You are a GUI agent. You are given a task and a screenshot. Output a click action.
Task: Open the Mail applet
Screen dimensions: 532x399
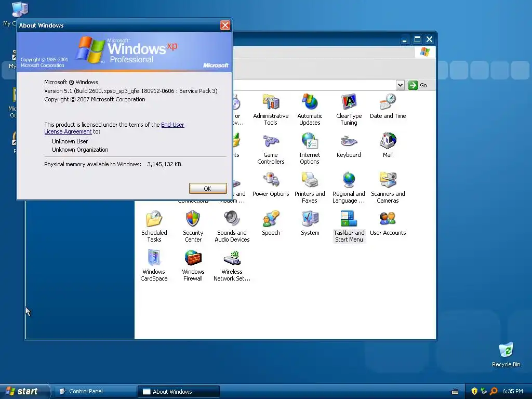388,145
